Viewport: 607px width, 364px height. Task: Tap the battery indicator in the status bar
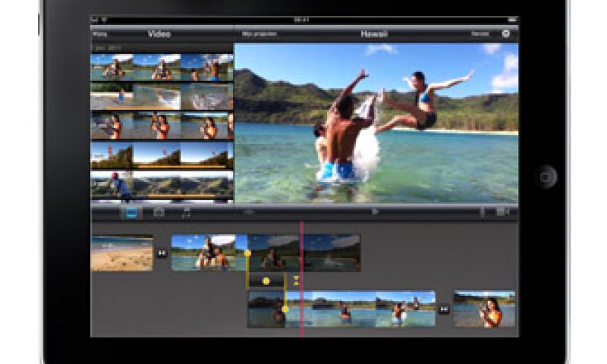pos(512,20)
